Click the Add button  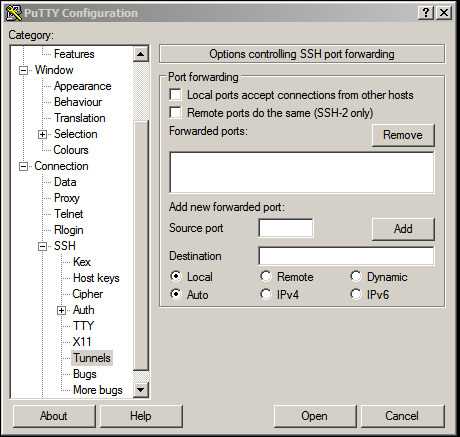[403, 229]
